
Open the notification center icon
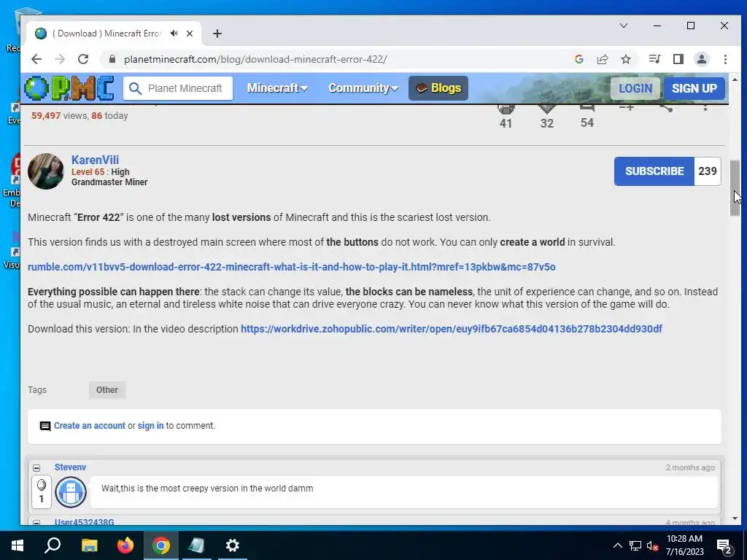coord(724,546)
